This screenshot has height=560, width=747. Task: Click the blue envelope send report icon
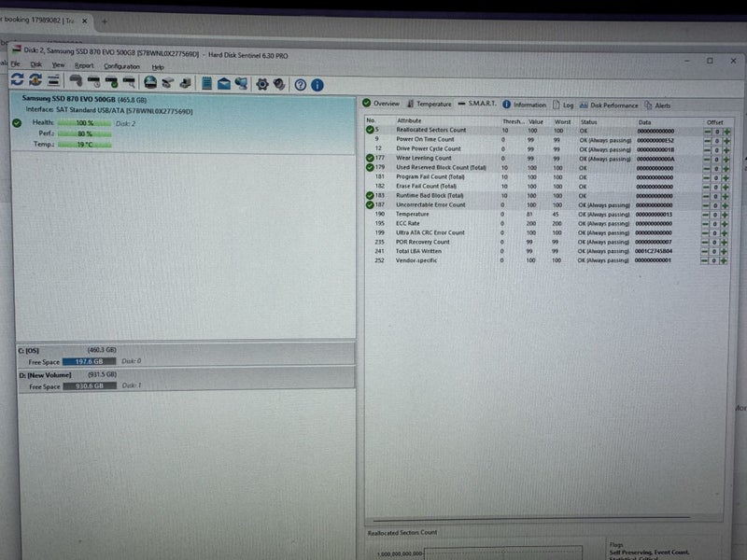click(x=224, y=84)
